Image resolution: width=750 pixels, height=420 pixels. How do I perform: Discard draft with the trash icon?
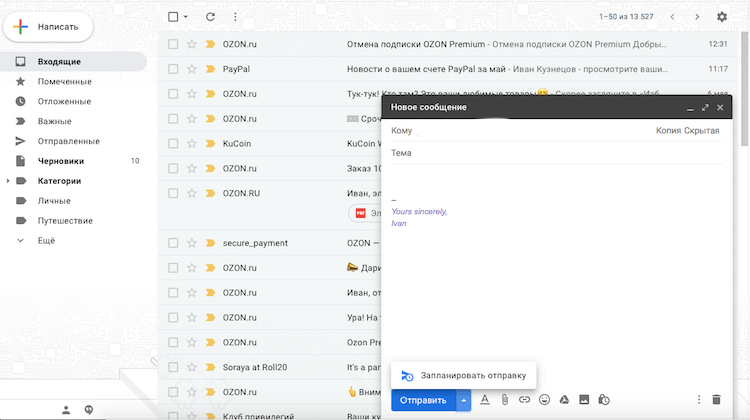pyautogui.click(x=716, y=400)
